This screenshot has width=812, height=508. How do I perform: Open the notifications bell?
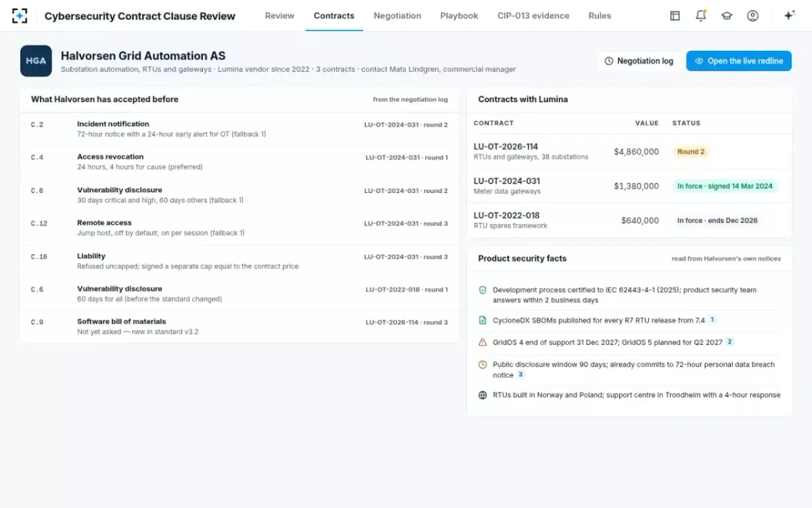point(701,16)
